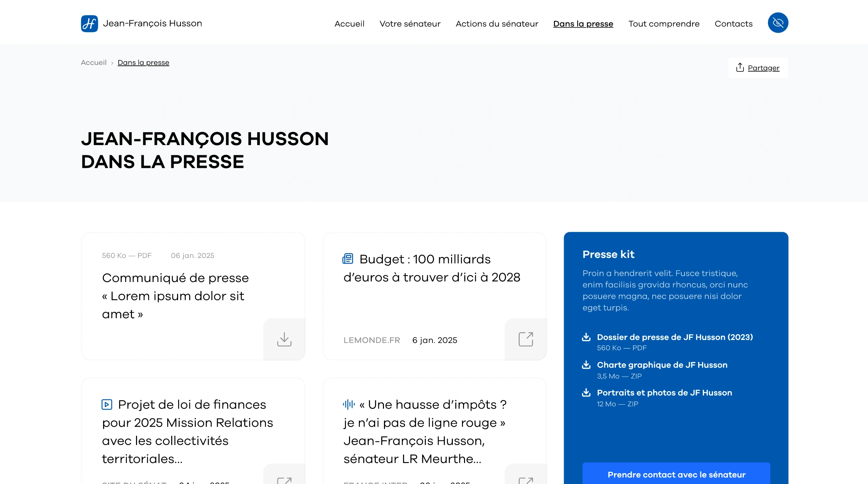Toggle the accessibility eye-slash button
868x484 pixels.
(777, 23)
